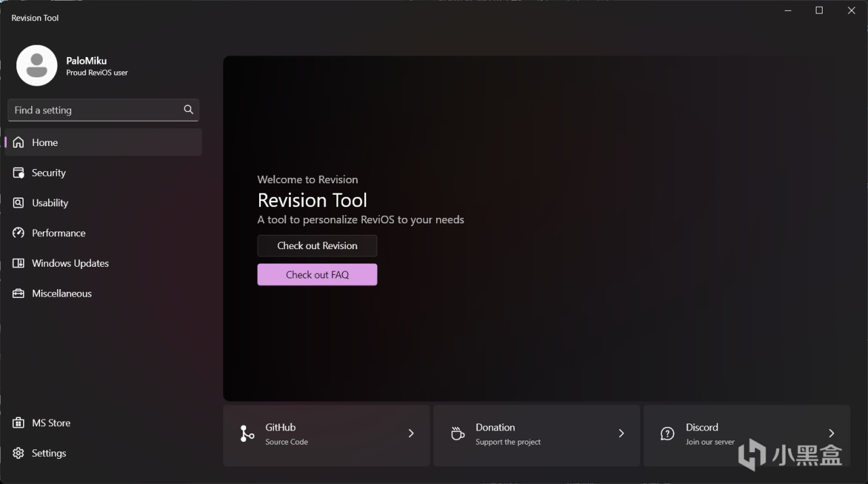The image size is (868, 484).
Task: Click the tool to personalize ReviOS tagline
Action: pyautogui.click(x=361, y=220)
